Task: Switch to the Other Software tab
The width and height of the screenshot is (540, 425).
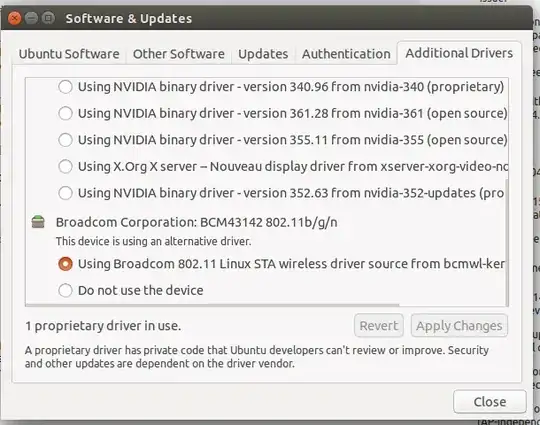Action: [x=178, y=54]
